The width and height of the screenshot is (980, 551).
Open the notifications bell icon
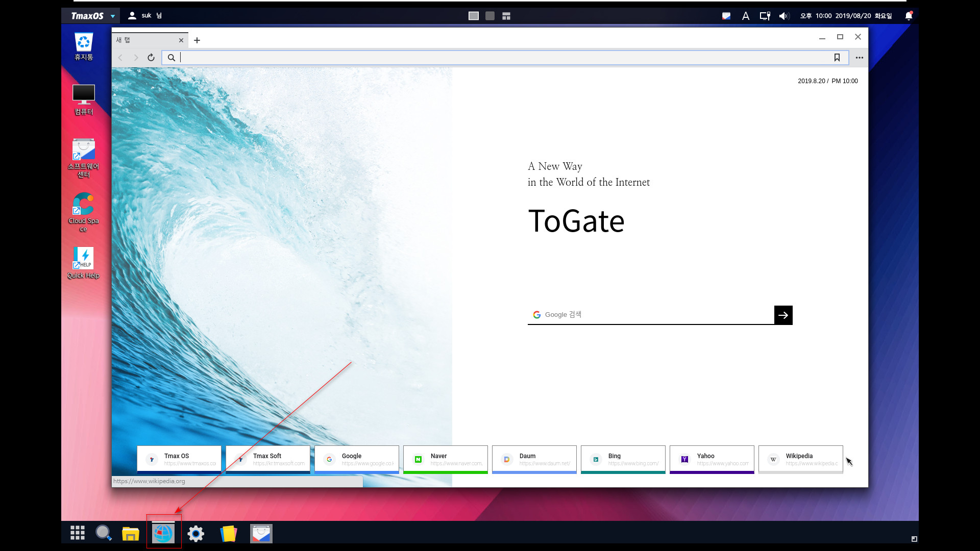[909, 16]
